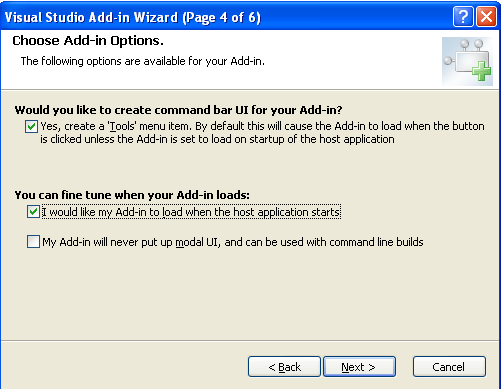Click the green plus on the wizard graphic
The height and width of the screenshot is (389, 501).
[x=481, y=71]
